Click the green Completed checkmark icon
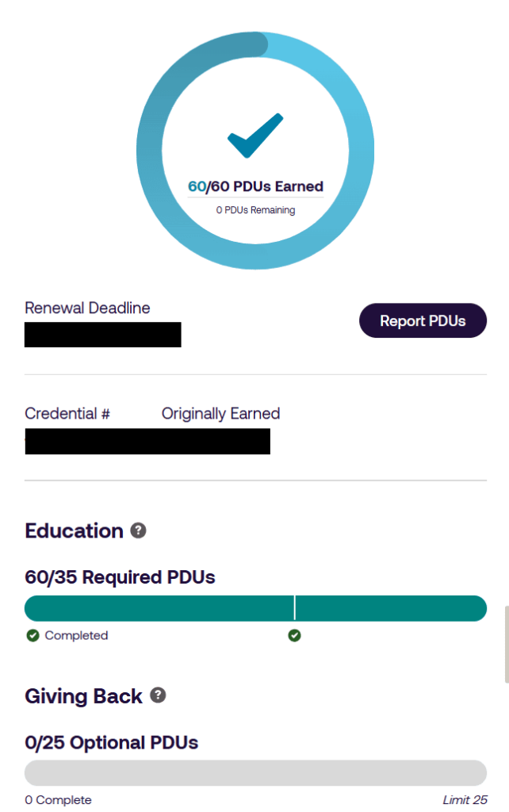 pos(33,635)
